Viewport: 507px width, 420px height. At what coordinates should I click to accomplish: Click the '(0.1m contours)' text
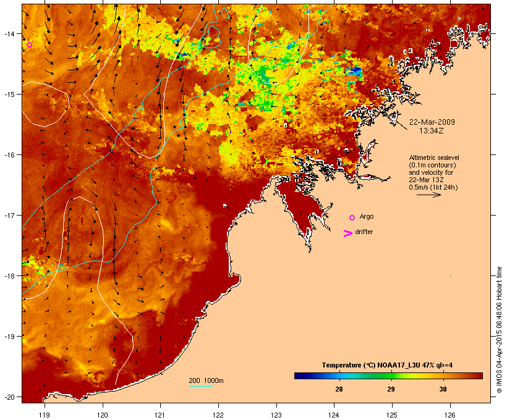[x=432, y=165]
